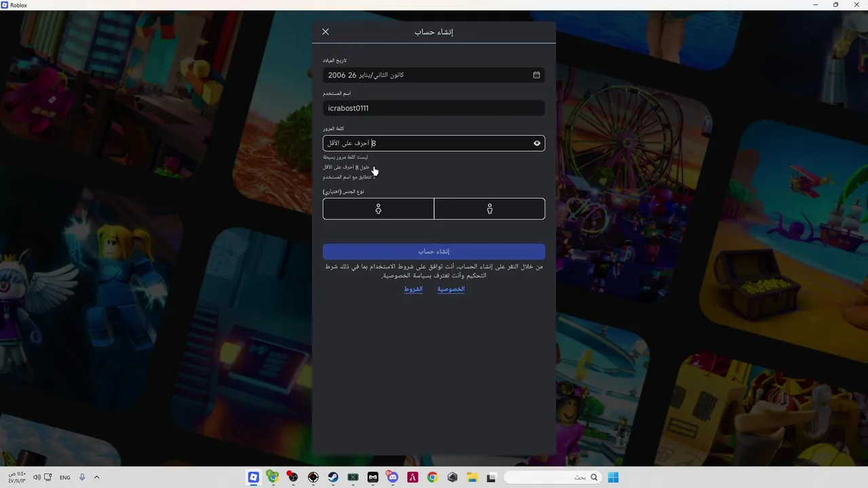Restore down the Roblox window
The height and width of the screenshot is (488, 868).
(835, 5)
